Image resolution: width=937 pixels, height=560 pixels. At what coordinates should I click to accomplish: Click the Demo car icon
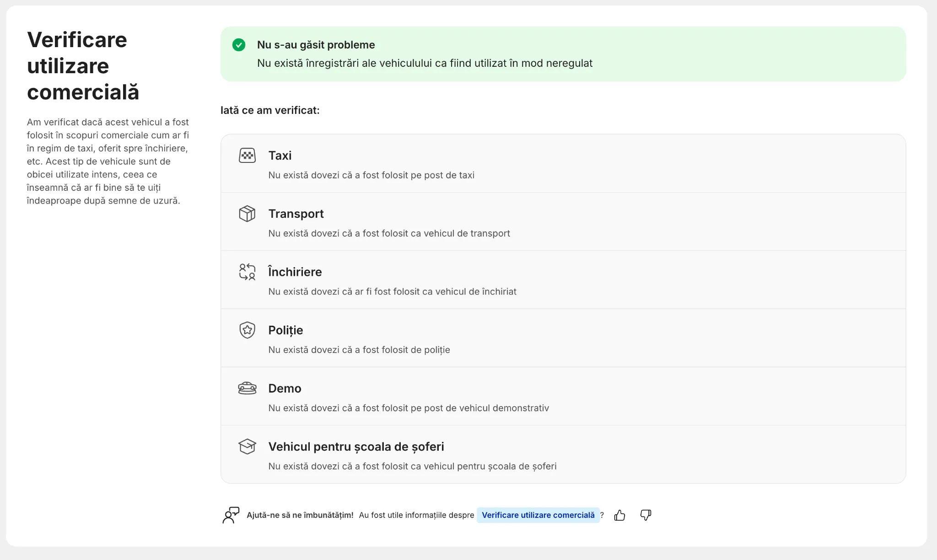pos(247,388)
